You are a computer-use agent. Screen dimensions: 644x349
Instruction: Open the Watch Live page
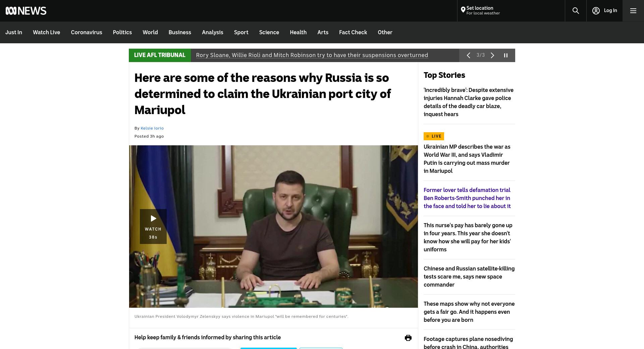46,33
